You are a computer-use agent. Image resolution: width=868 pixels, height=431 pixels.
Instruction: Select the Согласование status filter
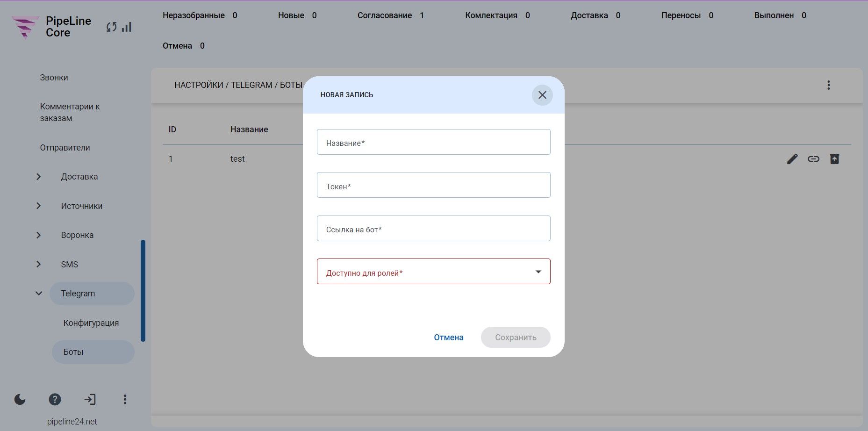391,15
